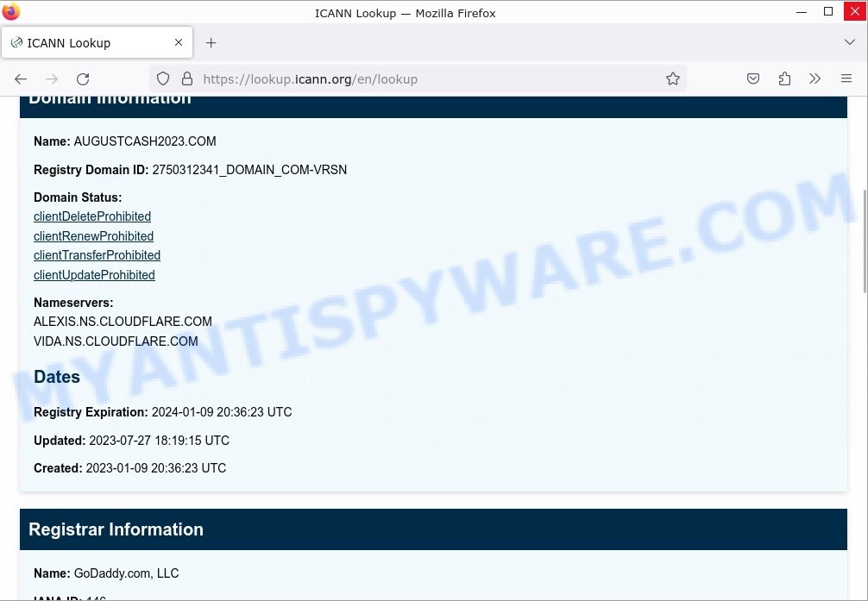Image resolution: width=868 pixels, height=601 pixels.
Task: Show more tools overflow chevron
Action: point(815,78)
